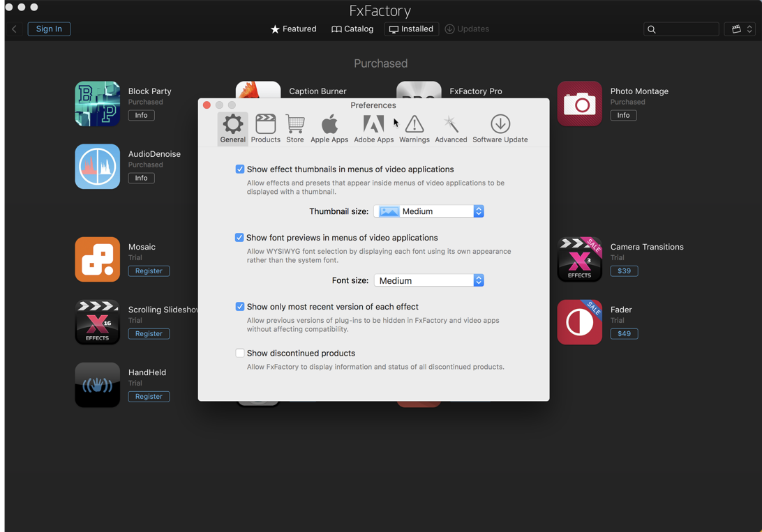Click the FxFactory Pro product name
The height and width of the screenshot is (532, 762).
(x=476, y=91)
